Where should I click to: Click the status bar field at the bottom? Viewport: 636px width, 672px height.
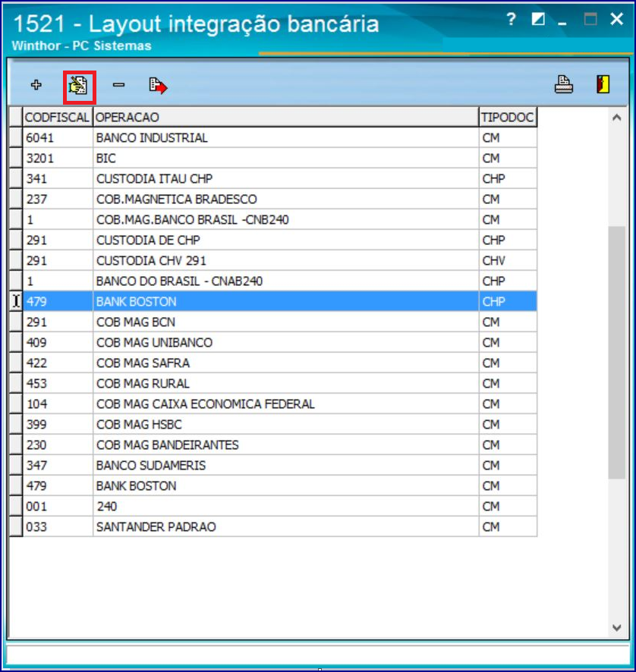318,655
